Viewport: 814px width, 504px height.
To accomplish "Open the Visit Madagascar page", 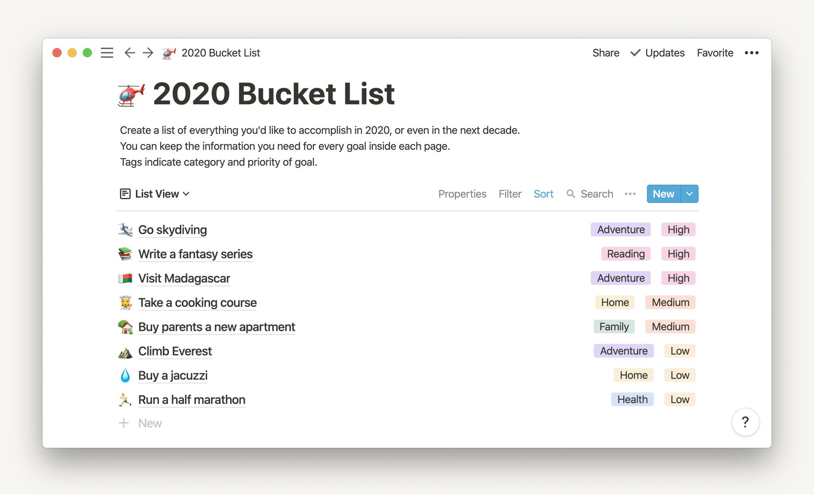I will click(x=184, y=278).
